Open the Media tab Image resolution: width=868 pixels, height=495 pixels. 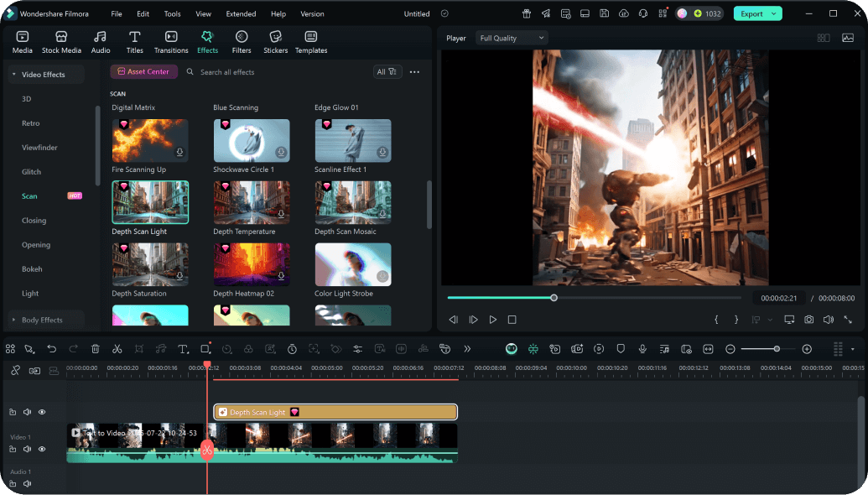point(22,42)
